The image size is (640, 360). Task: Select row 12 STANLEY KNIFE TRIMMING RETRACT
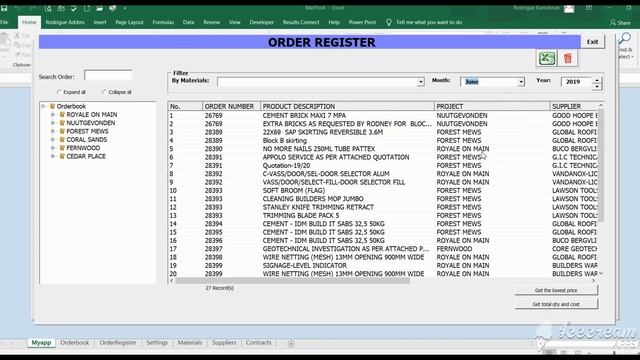[383, 207]
